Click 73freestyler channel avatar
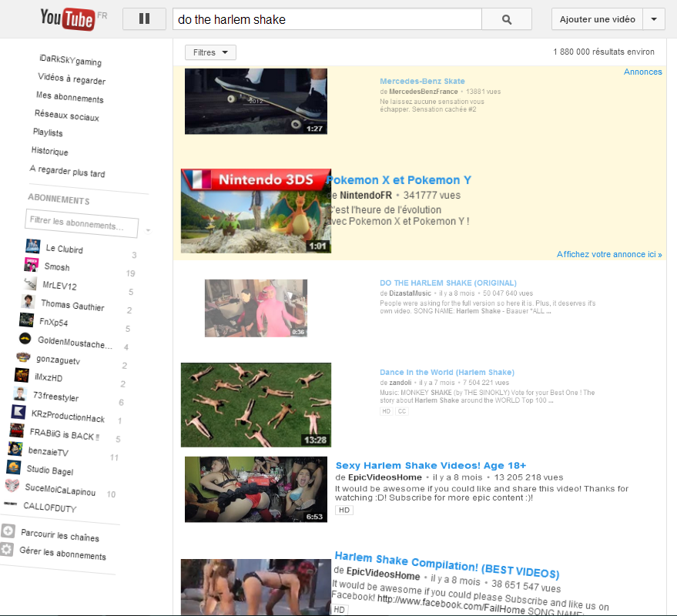677x616 pixels. 20,393
